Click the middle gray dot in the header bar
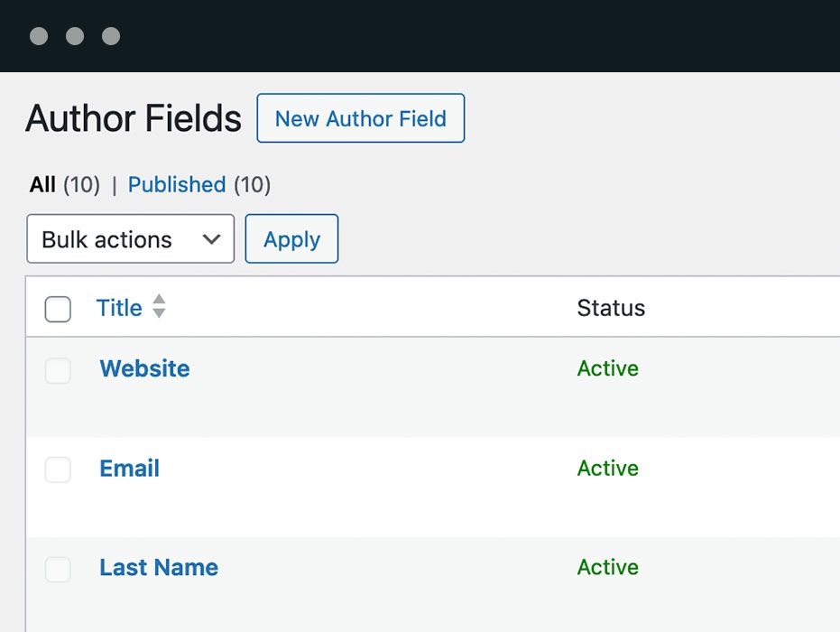840x632 pixels. click(x=75, y=36)
